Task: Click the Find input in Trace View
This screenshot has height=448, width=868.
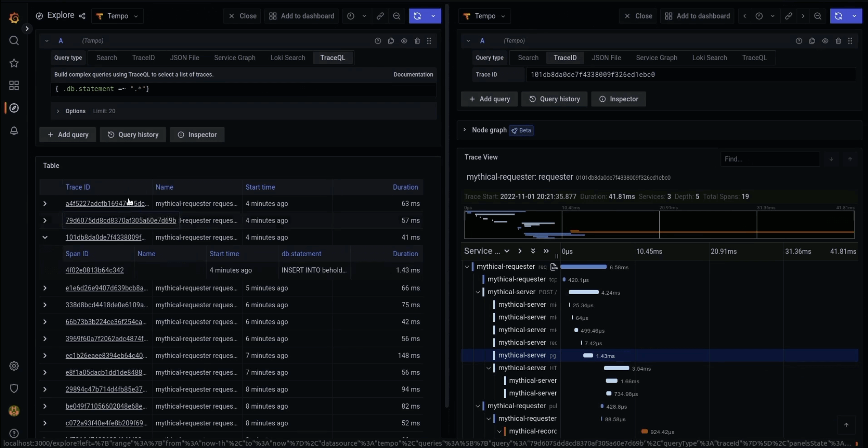Action: pyautogui.click(x=770, y=159)
